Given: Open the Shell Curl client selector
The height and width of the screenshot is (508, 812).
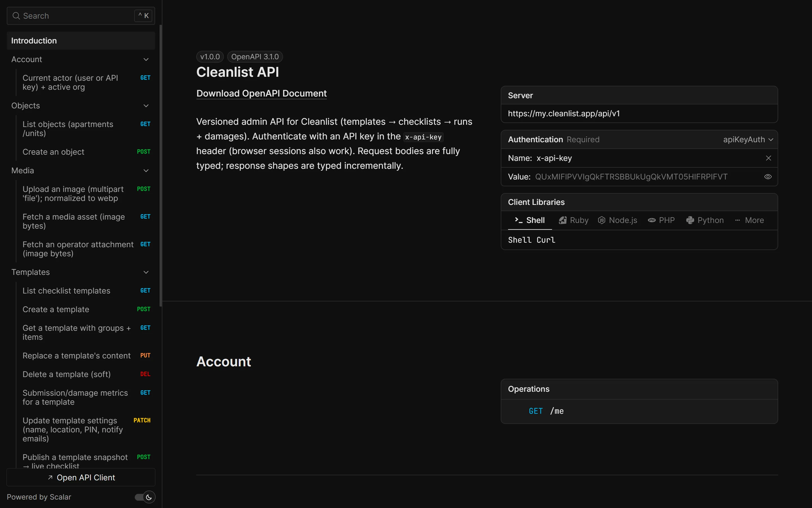Looking at the screenshot, I should pyautogui.click(x=639, y=240).
